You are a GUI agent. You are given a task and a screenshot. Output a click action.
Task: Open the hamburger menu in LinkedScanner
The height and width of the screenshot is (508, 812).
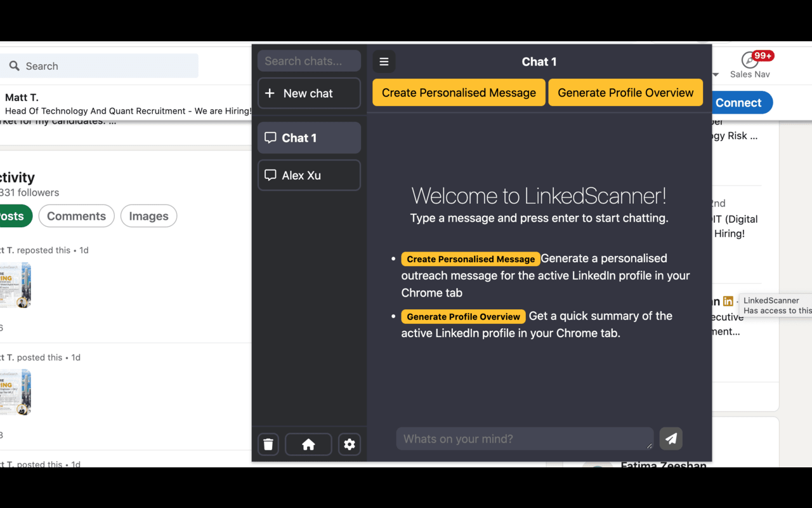[384, 62]
